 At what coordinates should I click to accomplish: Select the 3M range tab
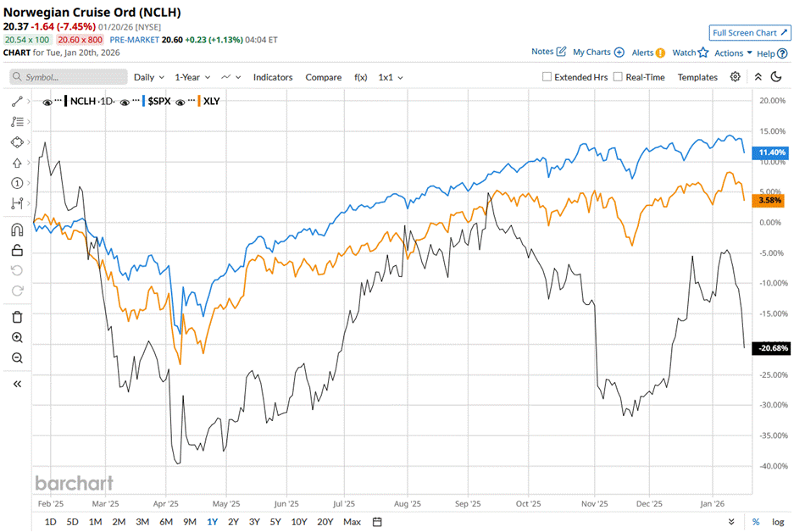point(142,521)
